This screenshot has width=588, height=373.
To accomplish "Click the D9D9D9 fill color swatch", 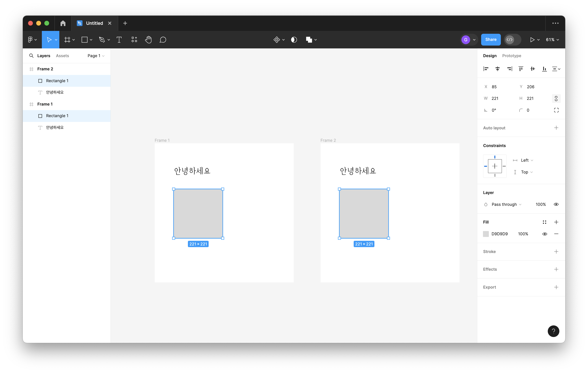I will [x=486, y=234].
